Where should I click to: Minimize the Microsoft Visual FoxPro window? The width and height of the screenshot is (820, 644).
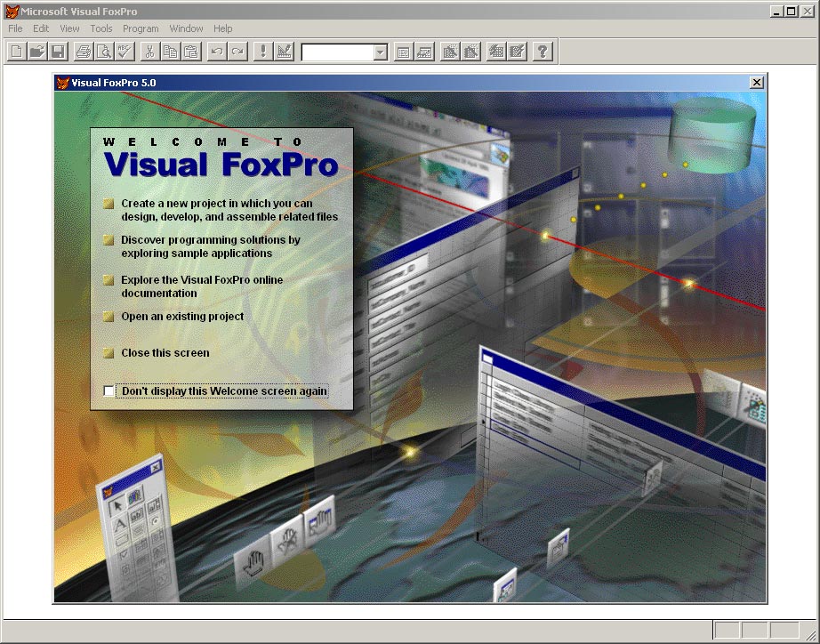pyautogui.click(x=777, y=11)
